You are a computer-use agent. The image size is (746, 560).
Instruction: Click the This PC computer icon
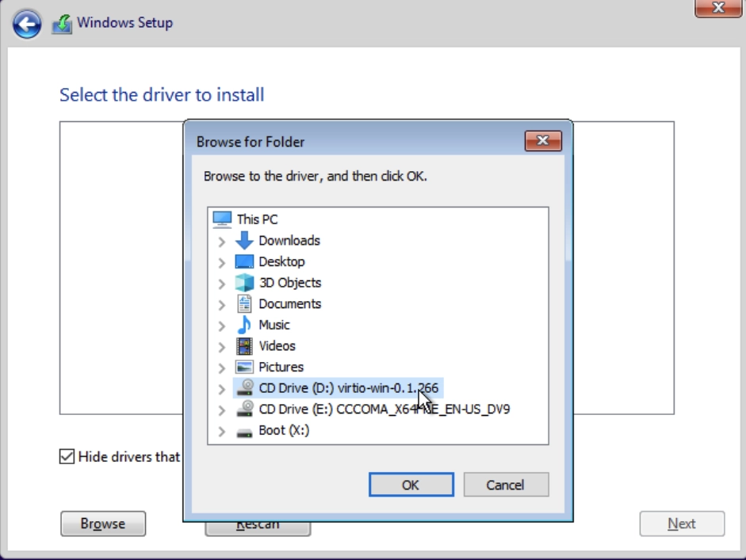point(222,219)
